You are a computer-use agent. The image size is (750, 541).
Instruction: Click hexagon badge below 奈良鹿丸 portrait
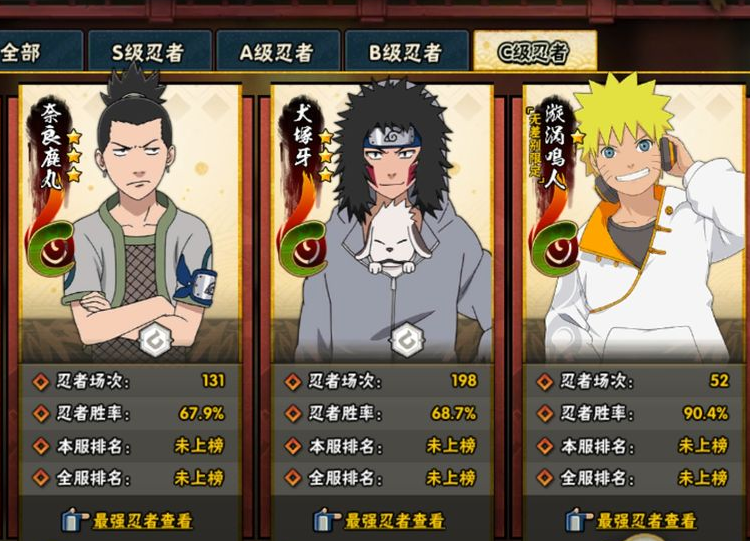[x=155, y=341]
